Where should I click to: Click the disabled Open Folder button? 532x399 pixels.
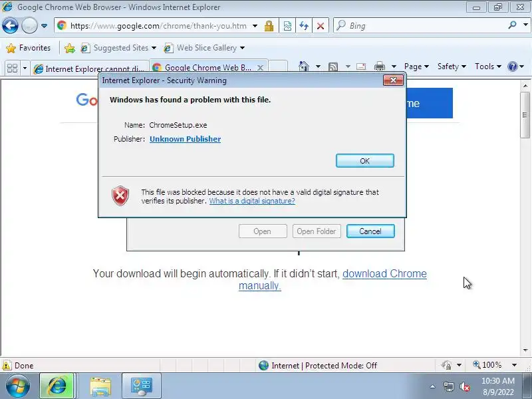click(x=317, y=231)
